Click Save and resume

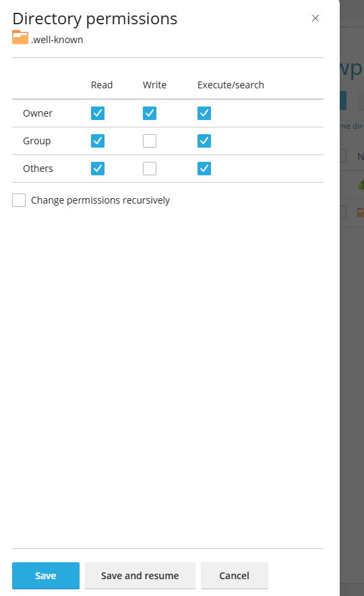140,576
